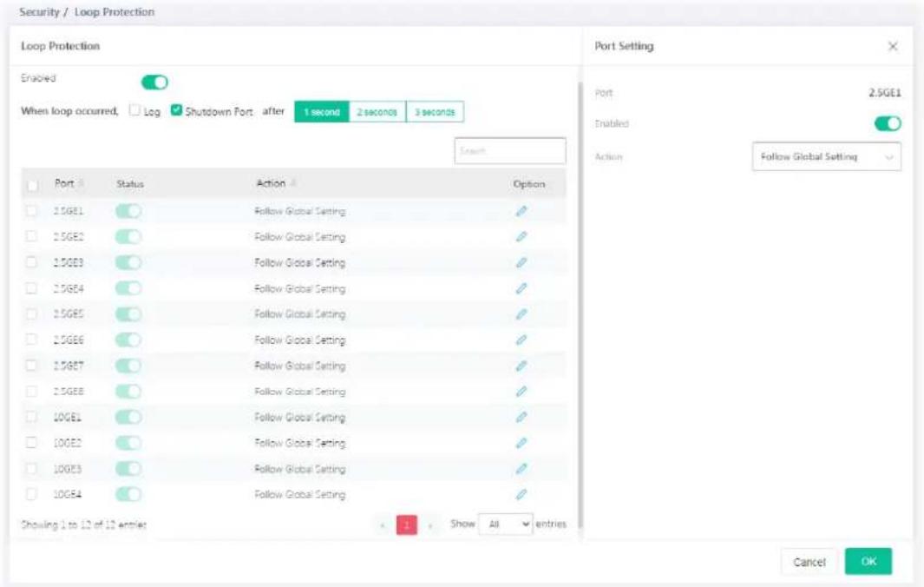Click the vertical scrollbar of the port table

[x=580, y=307]
